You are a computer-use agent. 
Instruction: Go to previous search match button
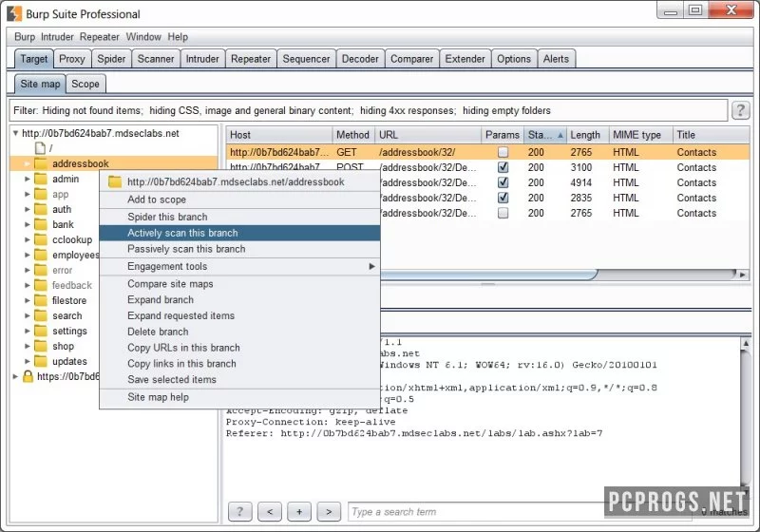[270, 511]
